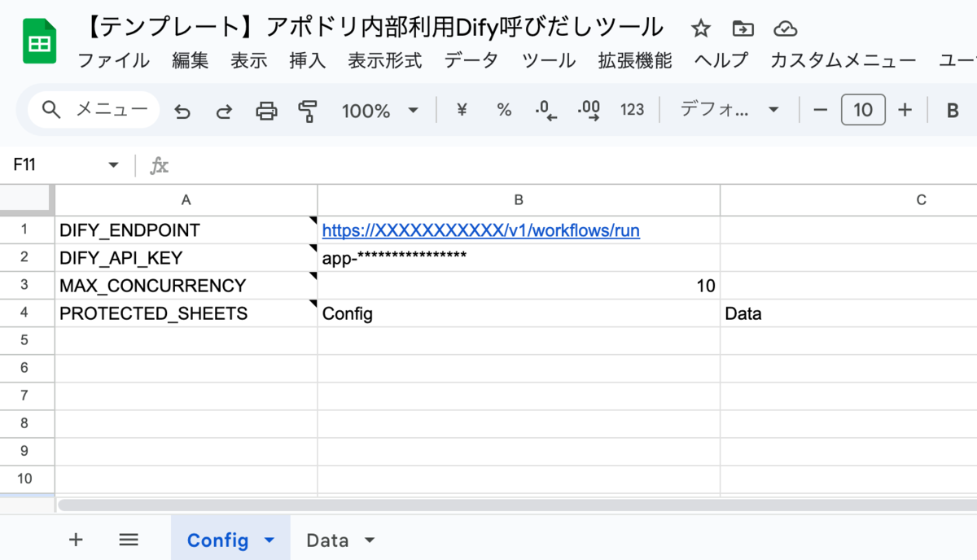Decrease the font size with the minus button

(821, 110)
